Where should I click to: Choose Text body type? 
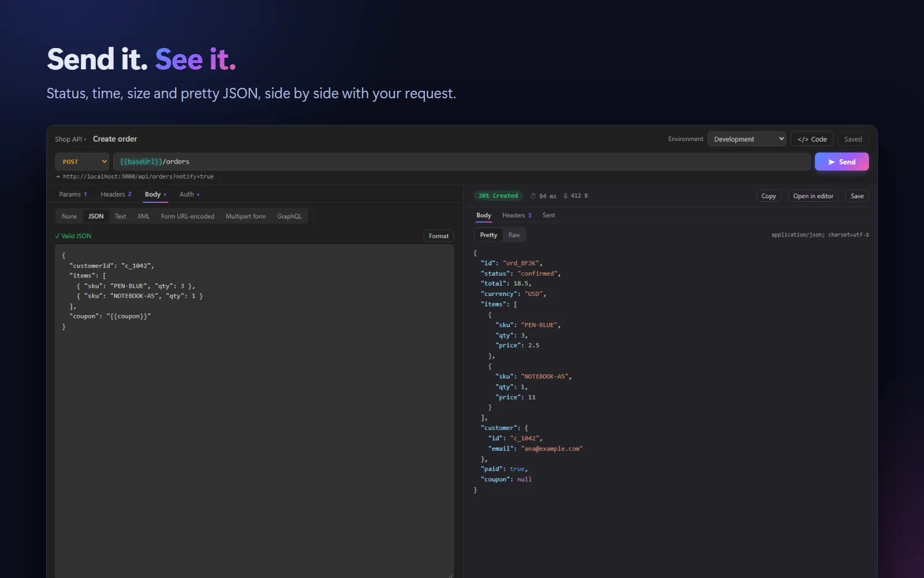(120, 216)
